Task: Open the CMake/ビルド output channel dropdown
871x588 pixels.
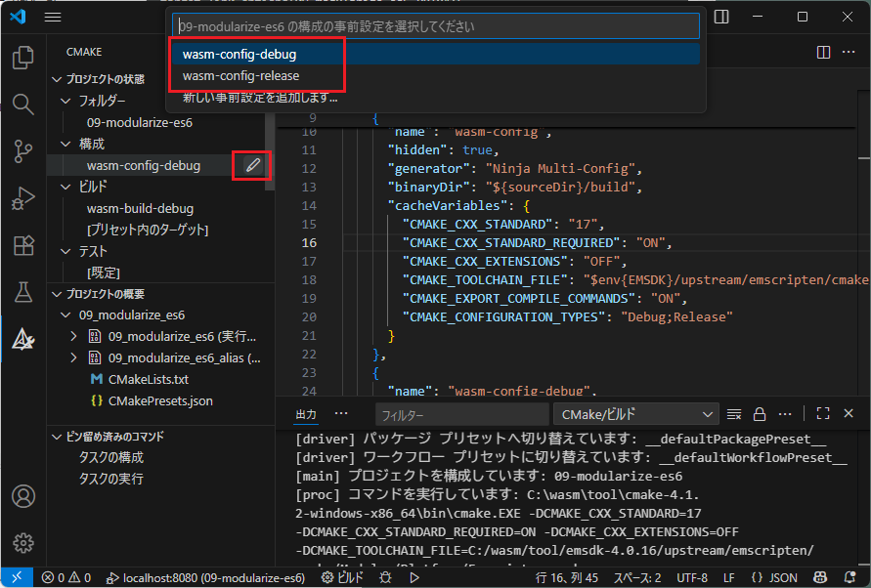Action: pyautogui.click(x=636, y=414)
